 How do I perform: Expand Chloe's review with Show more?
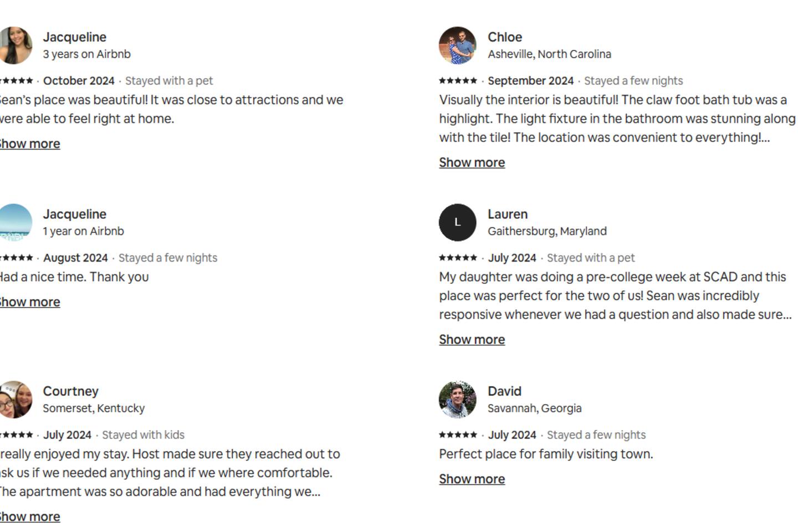[x=472, y=162]
